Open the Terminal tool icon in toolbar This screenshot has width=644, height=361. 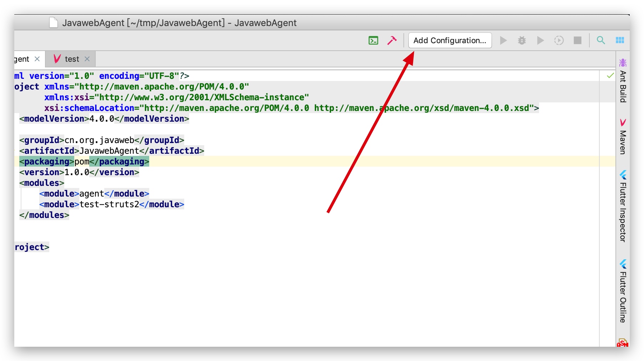click(373, 41)
